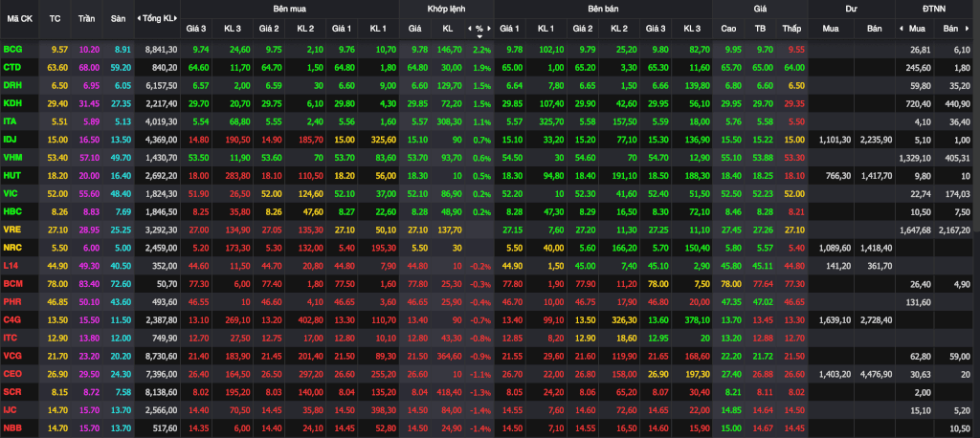Open the L14 stock symbol

point(11,265)
